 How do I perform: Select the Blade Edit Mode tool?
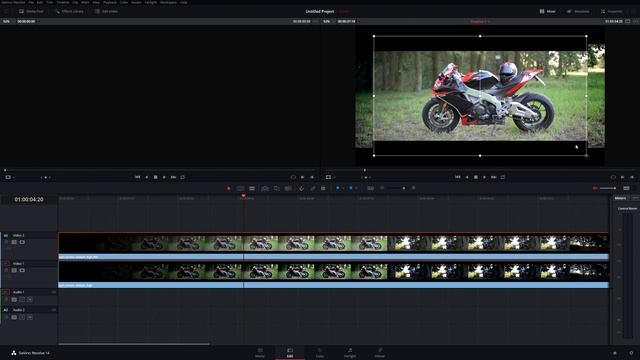(x=252, y=188)
